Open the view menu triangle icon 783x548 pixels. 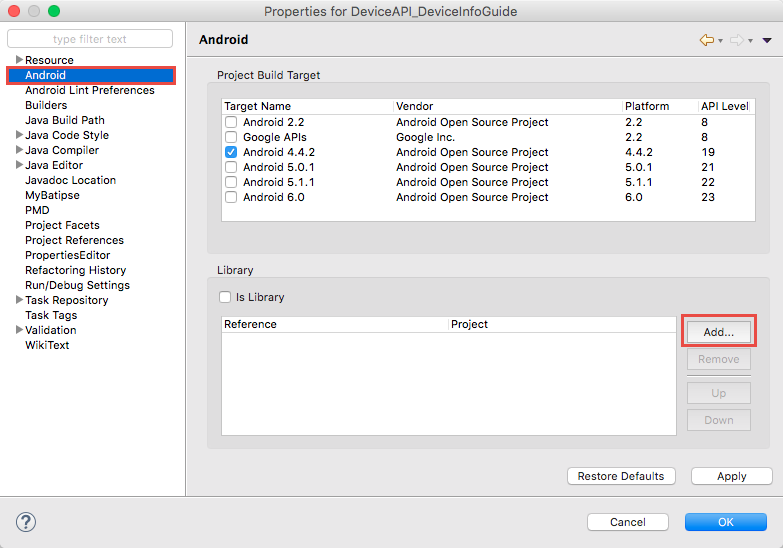(766, 40)
